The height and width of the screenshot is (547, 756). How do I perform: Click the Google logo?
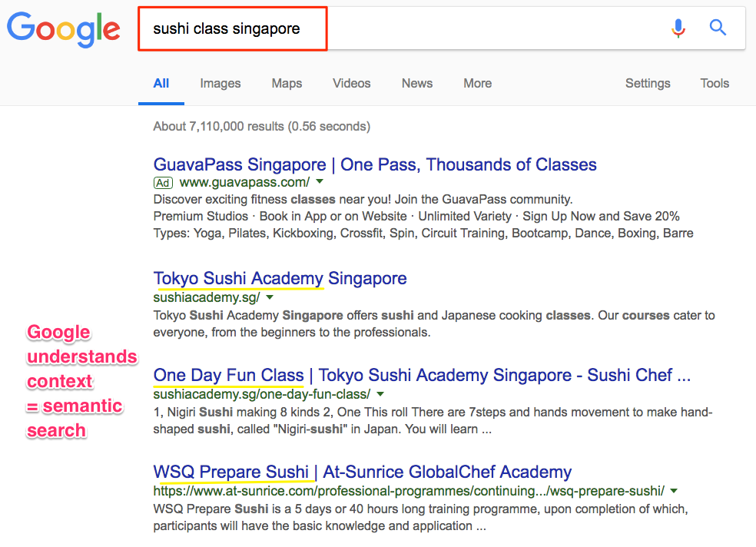tap(64, 29)
